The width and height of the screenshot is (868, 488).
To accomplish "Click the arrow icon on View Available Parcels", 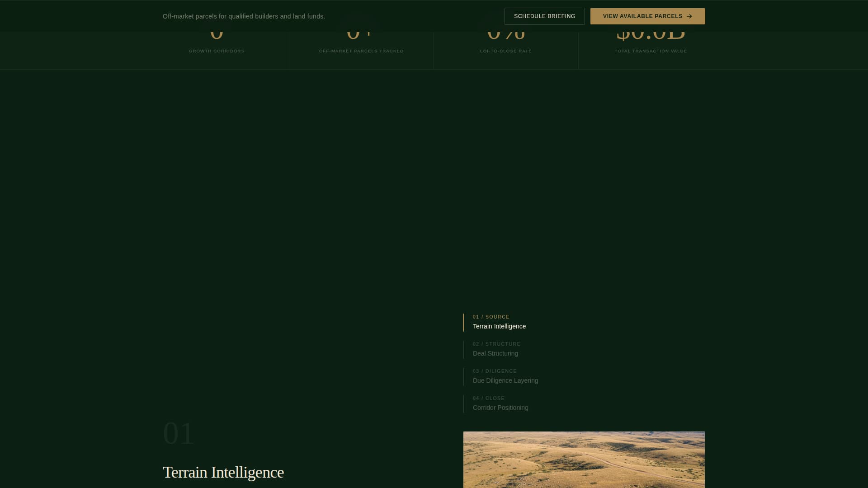I will click(690, 16).
